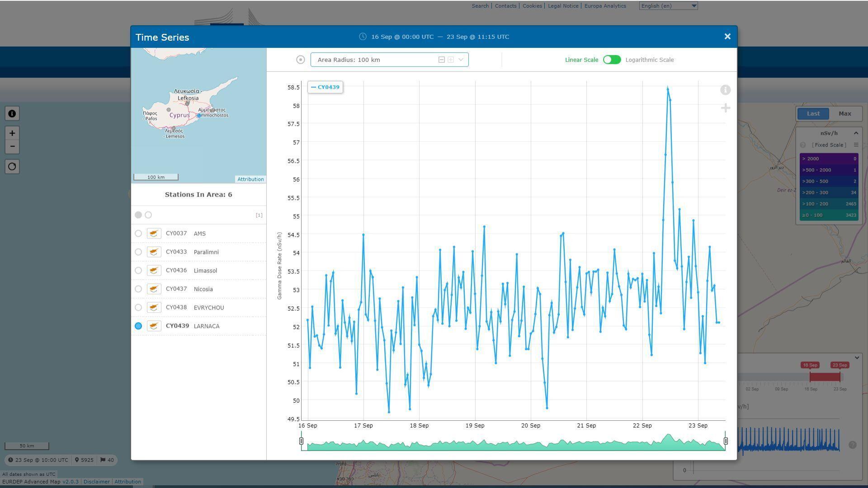Select the CY0037 AMS station radio button
The height and width of the screenshot is (488, 868).
[138, 234]
